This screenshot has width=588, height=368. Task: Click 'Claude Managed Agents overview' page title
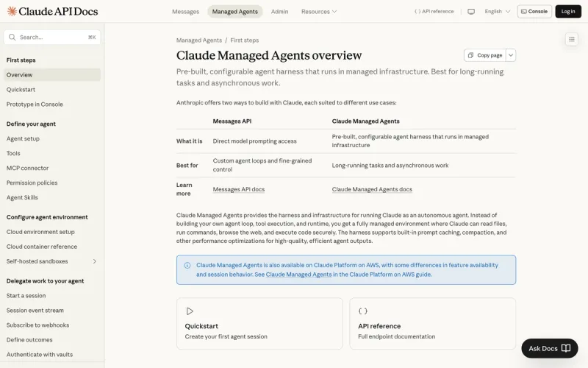point(269,55)
